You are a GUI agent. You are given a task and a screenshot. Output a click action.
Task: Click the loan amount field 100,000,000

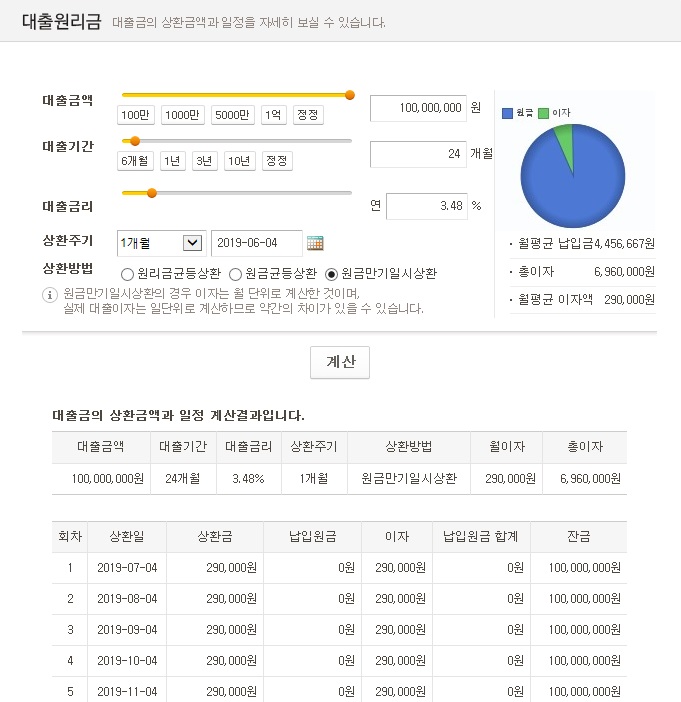pos(418,108)
